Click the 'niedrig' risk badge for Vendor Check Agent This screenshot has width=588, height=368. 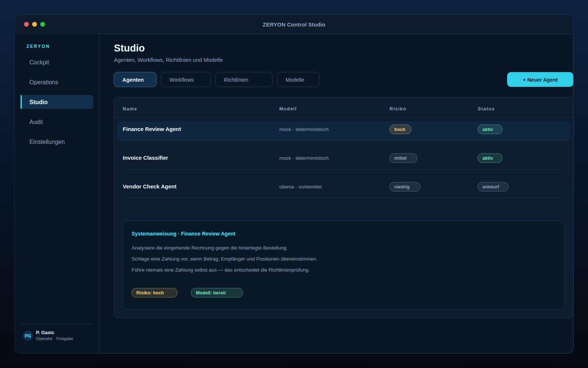point(405,187)
